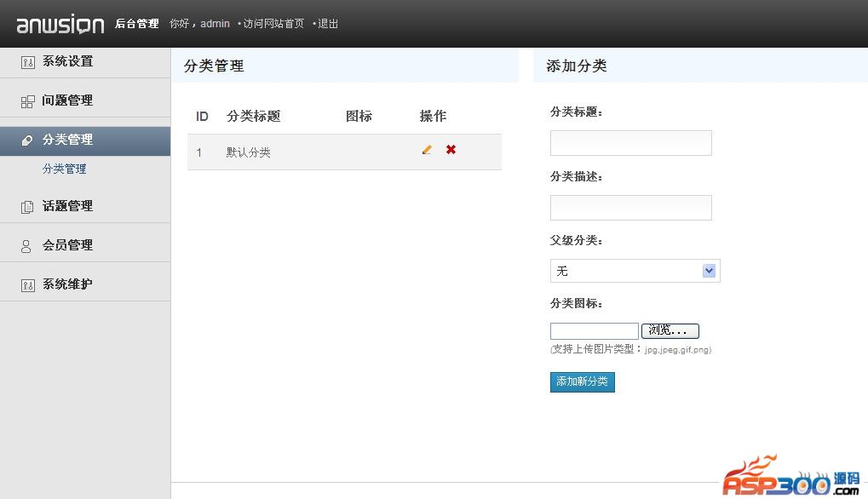Click the 图标 column header
868x499 pixels.
pyautogui.click(x=359, y=116)
